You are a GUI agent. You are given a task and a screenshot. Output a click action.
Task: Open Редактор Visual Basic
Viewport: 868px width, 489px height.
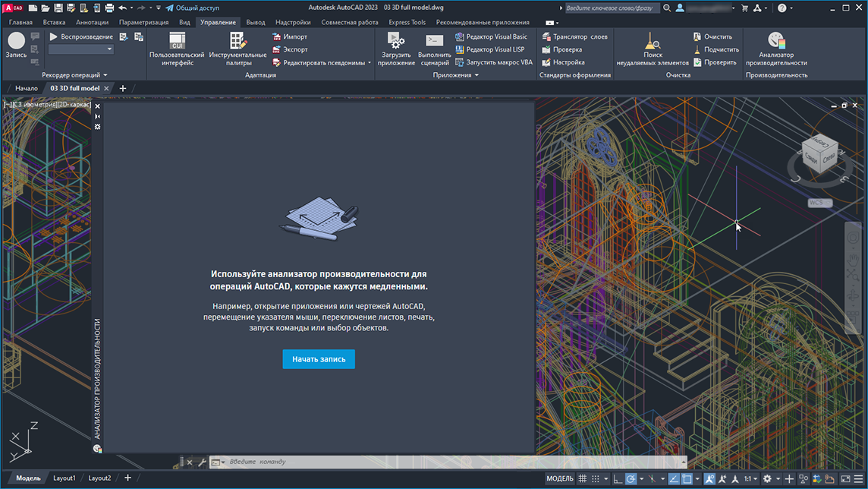click(x=491, y=36)
